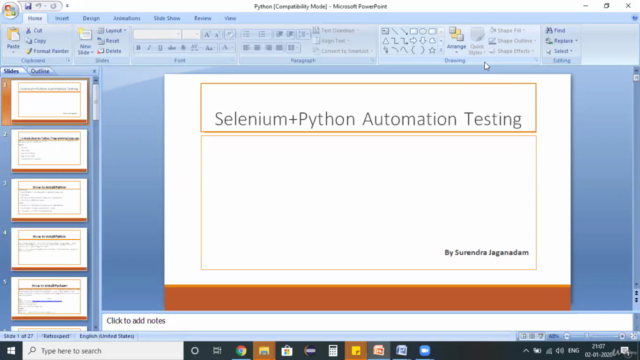Image resolution: width=640 pixels, height=360 pixels.
Task: Add a New Slide
Action: point(85,41)
